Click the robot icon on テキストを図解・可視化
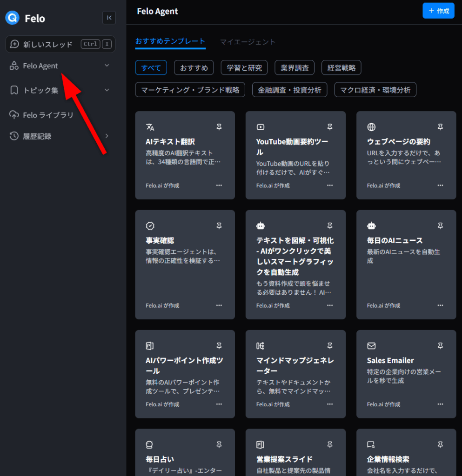462x476 pixels. [261, 225]
